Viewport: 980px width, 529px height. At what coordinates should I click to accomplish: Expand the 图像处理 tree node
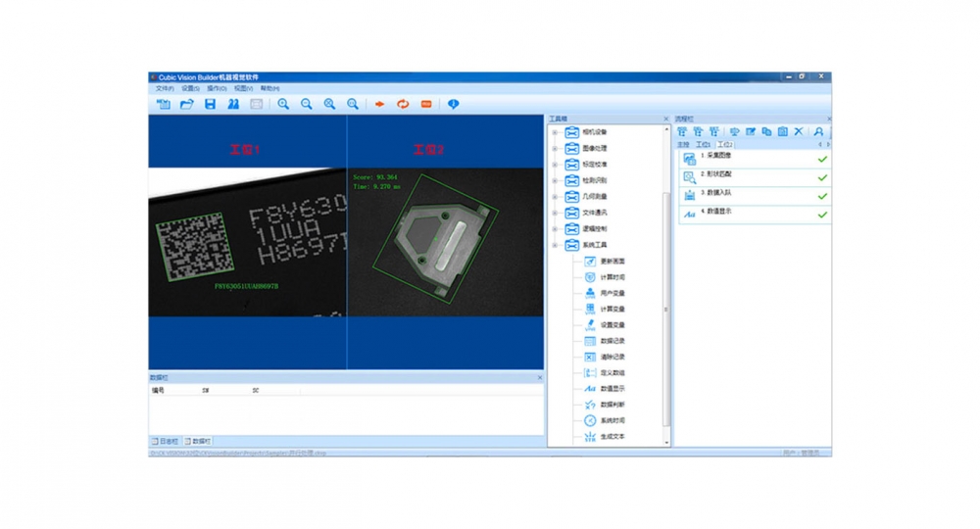click(x=555, y=149)
